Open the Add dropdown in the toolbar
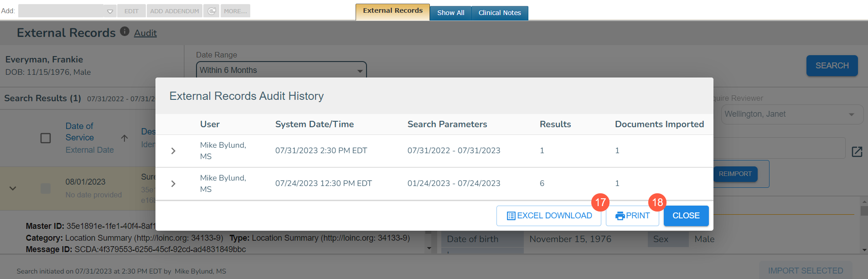Screen dimensions: 868x279 (67, 11)
